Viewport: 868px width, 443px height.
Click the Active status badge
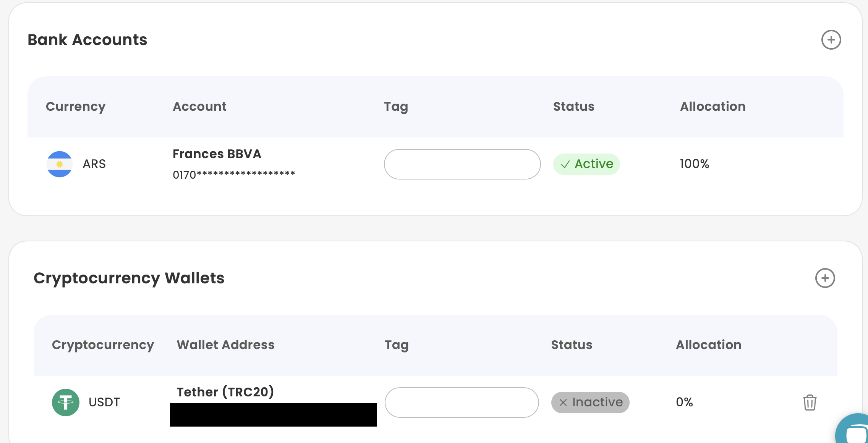586,164
